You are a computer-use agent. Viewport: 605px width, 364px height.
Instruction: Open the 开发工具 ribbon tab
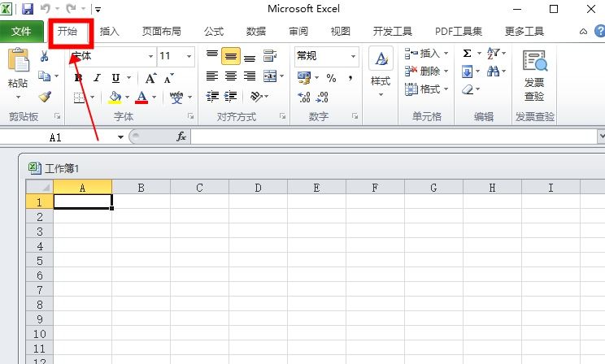coord(393,31)
